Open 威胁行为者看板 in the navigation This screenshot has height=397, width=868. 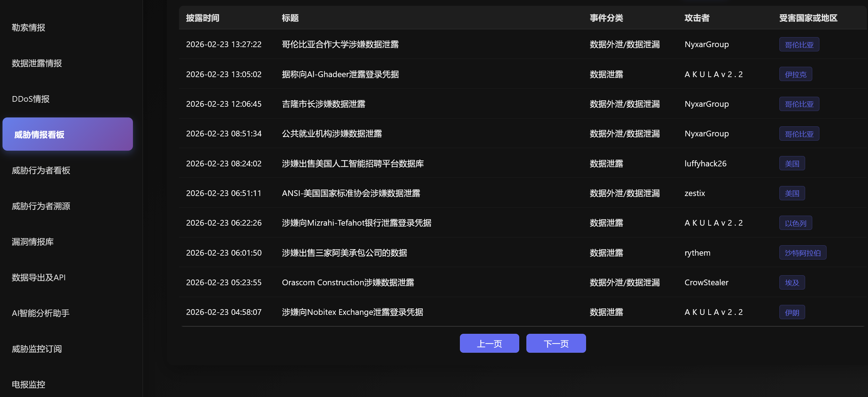coord(41,170)
